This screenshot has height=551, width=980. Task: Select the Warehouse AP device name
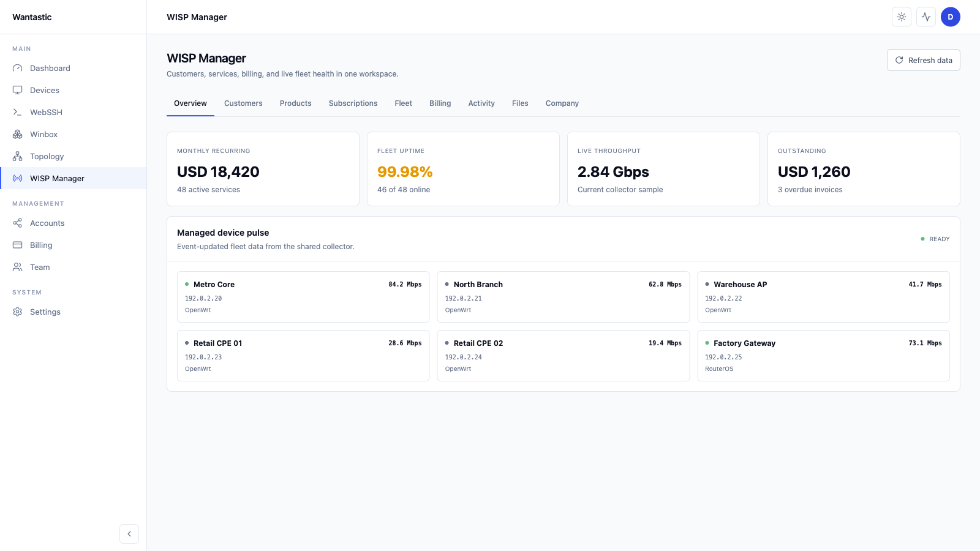740,285
